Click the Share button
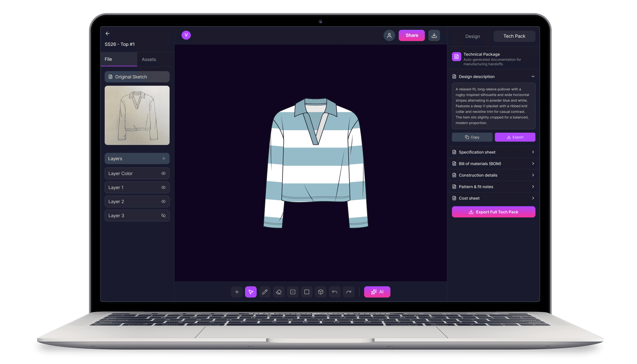637x364 pixels. [x=412, y=35]
